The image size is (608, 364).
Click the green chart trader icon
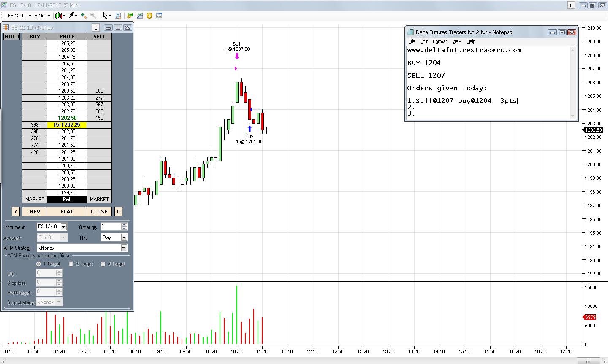[130, 16]
